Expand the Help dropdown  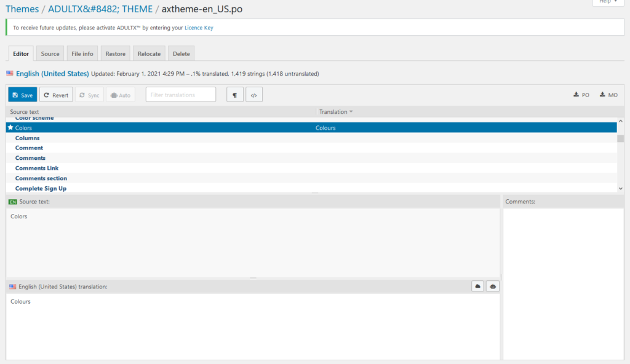(608, 2)
